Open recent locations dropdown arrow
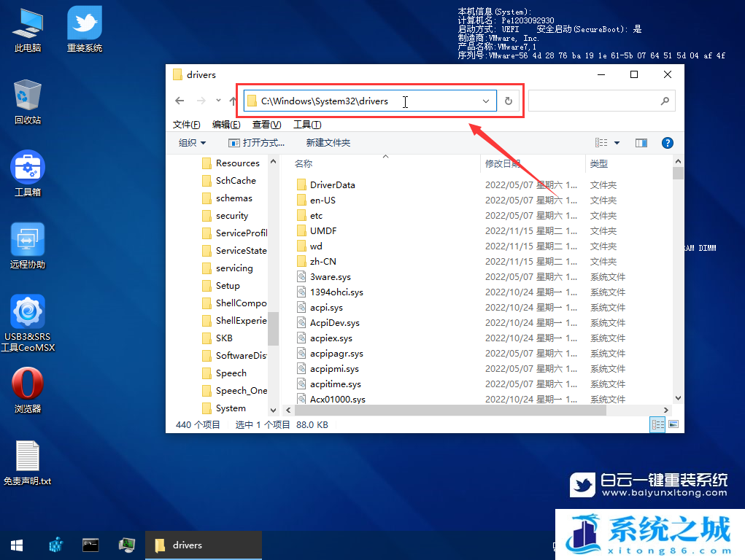745x560 pixels. [x=218, y=101]
